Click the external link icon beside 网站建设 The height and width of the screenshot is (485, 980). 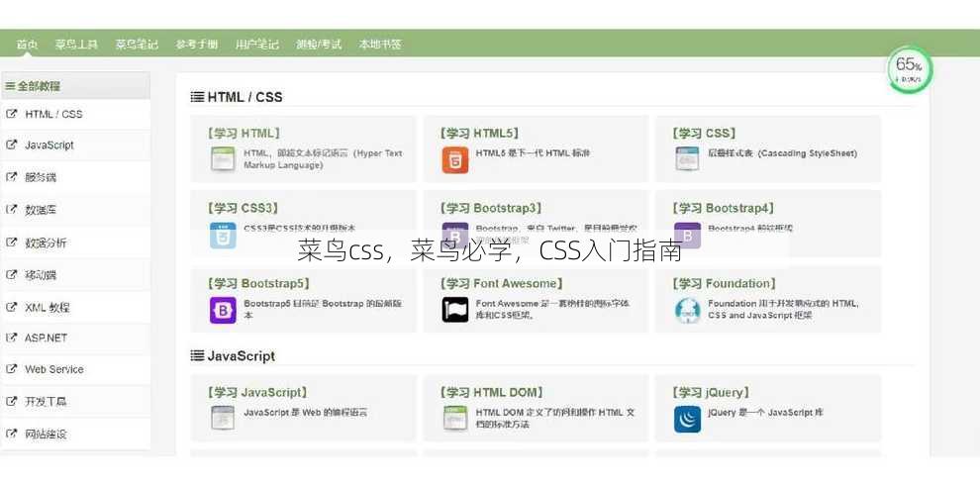(11, 434)
